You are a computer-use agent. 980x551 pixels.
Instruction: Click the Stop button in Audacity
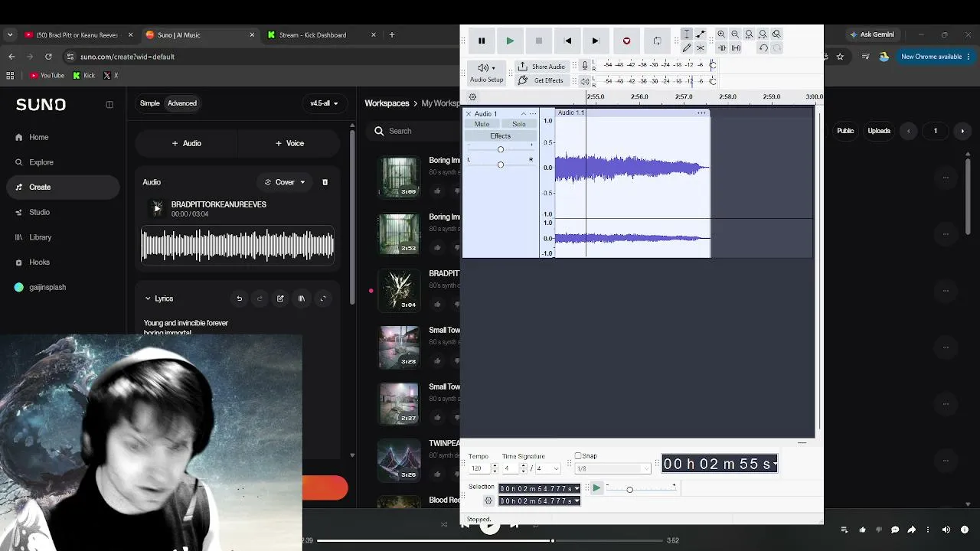[x=538, y=41]
